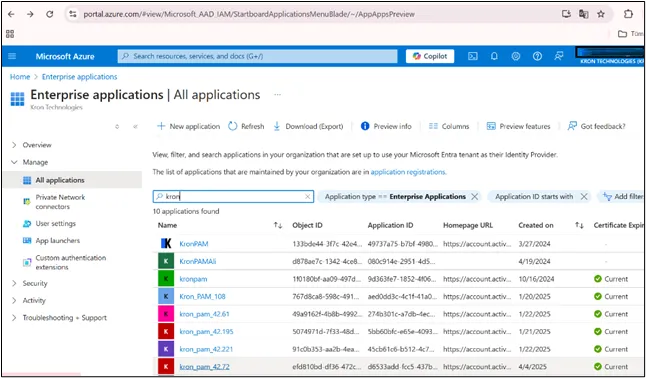
Task: Click the kronpam row green K icon
Action: 166,279
